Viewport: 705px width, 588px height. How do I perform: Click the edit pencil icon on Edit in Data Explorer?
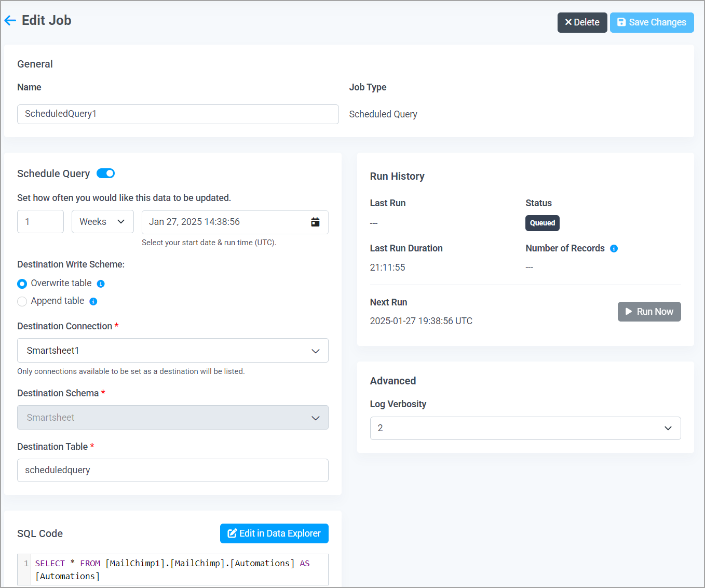click(232, 533)
